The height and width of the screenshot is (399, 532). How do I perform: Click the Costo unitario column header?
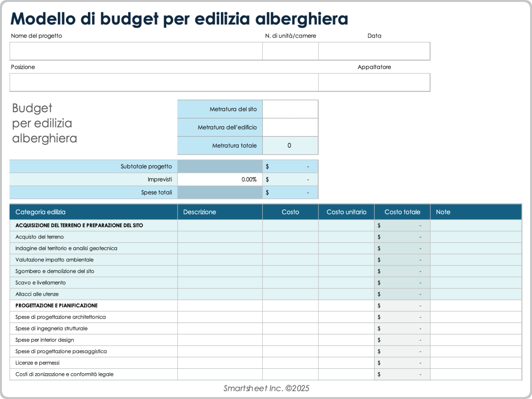click(346, 212)
